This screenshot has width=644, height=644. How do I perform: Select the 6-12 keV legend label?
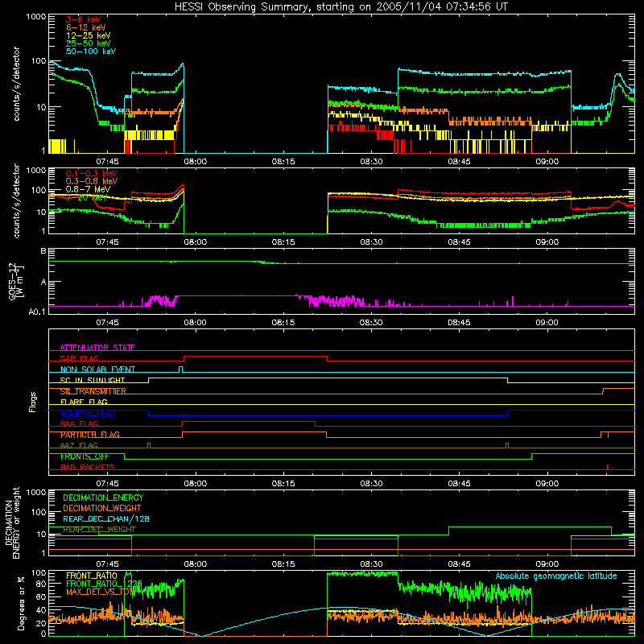coord(86,27)
